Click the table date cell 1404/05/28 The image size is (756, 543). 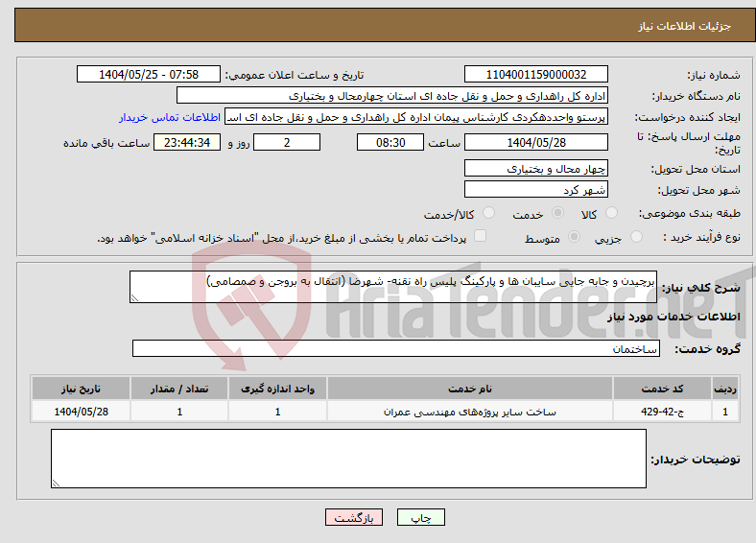tap(81, 412)
